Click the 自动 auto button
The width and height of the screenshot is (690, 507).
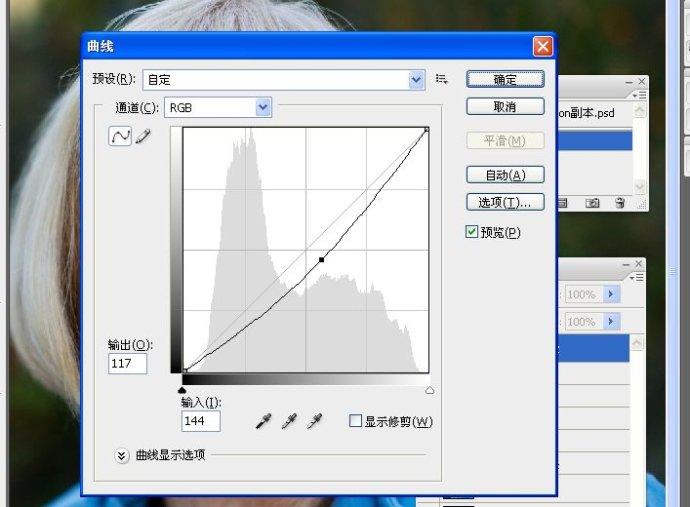coord(505,175)
